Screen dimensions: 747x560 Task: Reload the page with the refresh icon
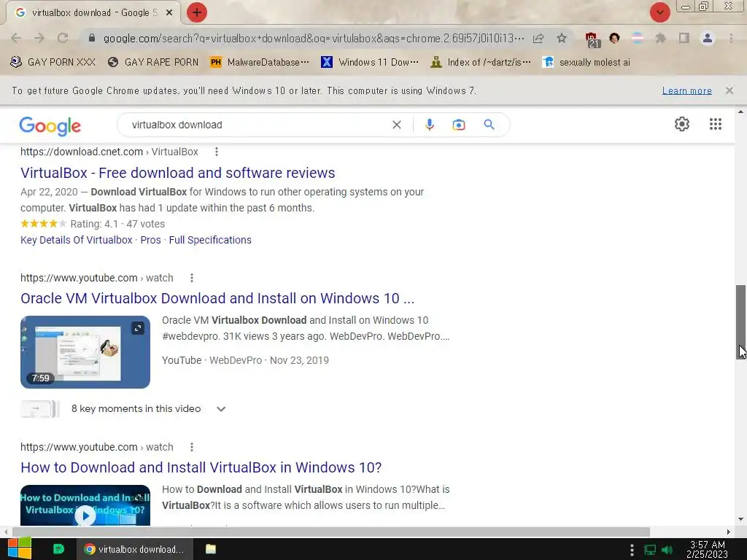[x=63, y=38]
